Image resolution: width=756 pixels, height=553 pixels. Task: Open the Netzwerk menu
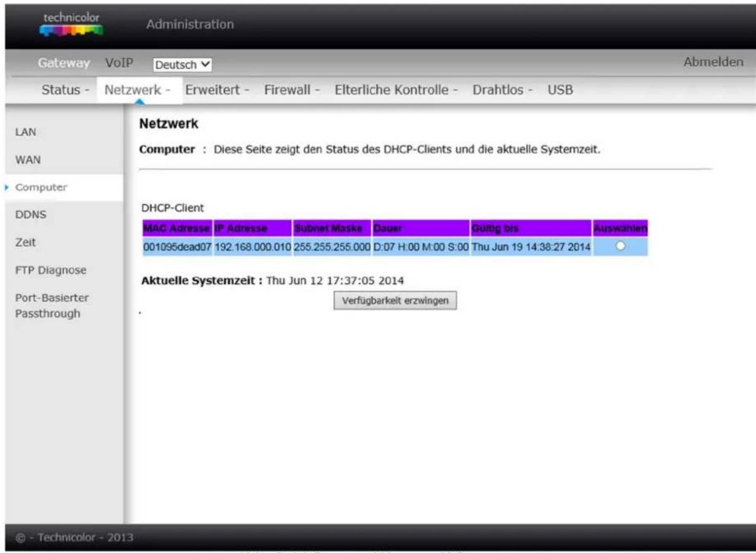pos(137,90)
